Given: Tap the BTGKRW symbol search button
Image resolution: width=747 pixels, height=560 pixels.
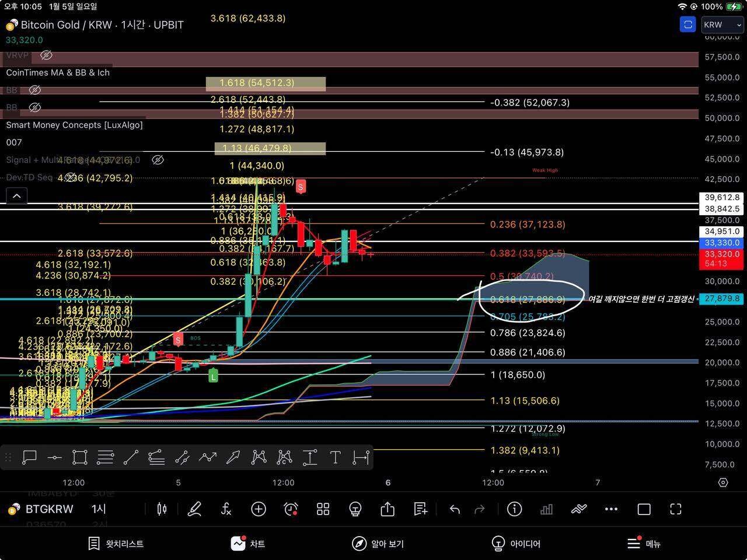Looking at the screenshot, I should pos(41,509).
